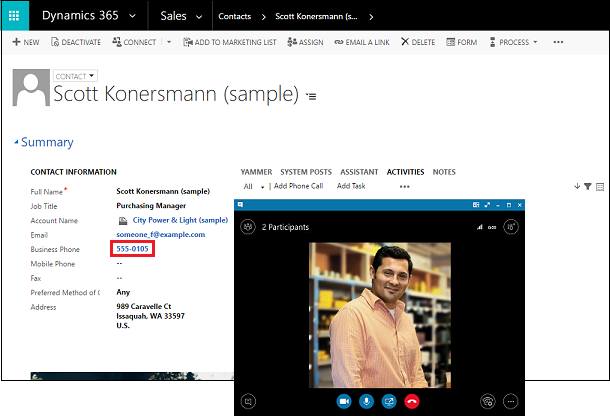Viewport: 610px width, 416px height.
Task: Click the Purchasing Manager job title field
Action: [151, 205]
